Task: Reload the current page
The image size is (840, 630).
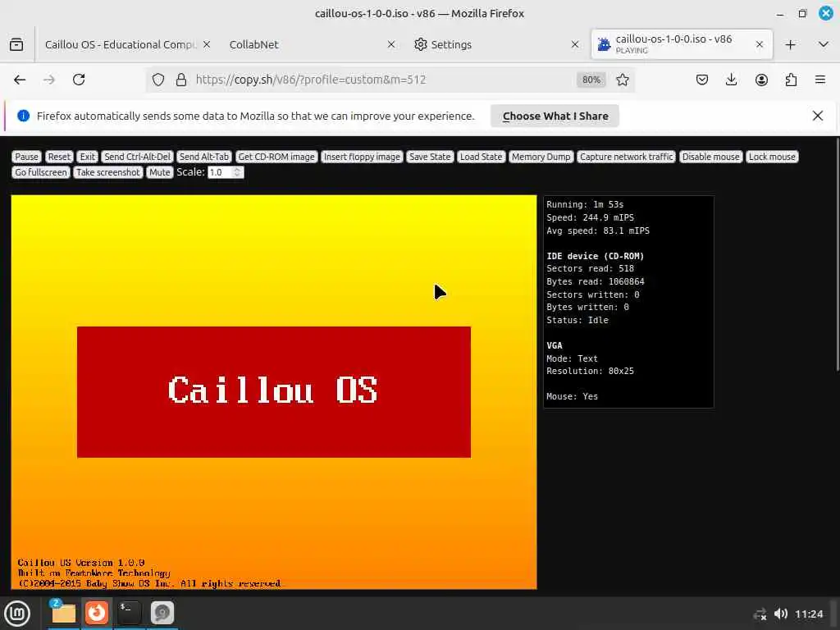Action: pos(79,80)
